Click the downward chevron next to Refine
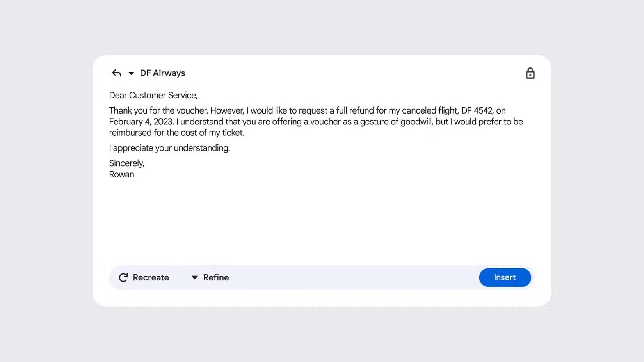The height and width of the screenshot is (362, 644). [x=194, y=277]
